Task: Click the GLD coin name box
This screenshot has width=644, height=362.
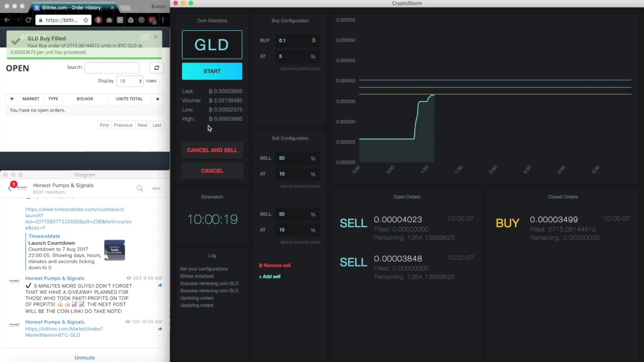Action: (212, 45)
